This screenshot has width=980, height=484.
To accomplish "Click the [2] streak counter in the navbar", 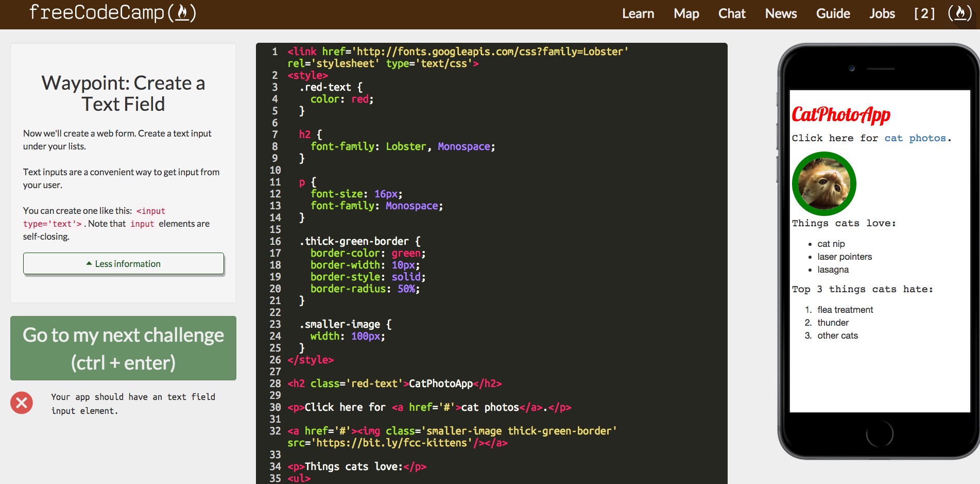I will tap(924, 14).
